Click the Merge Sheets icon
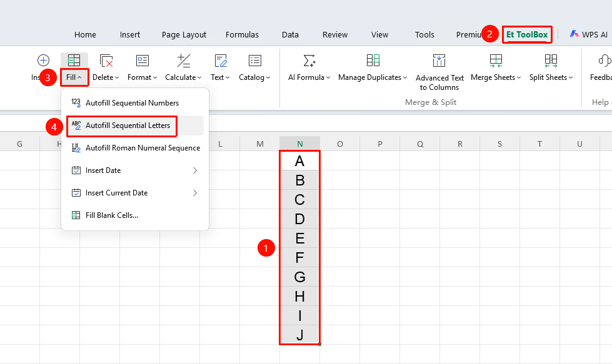 [496, 61]
